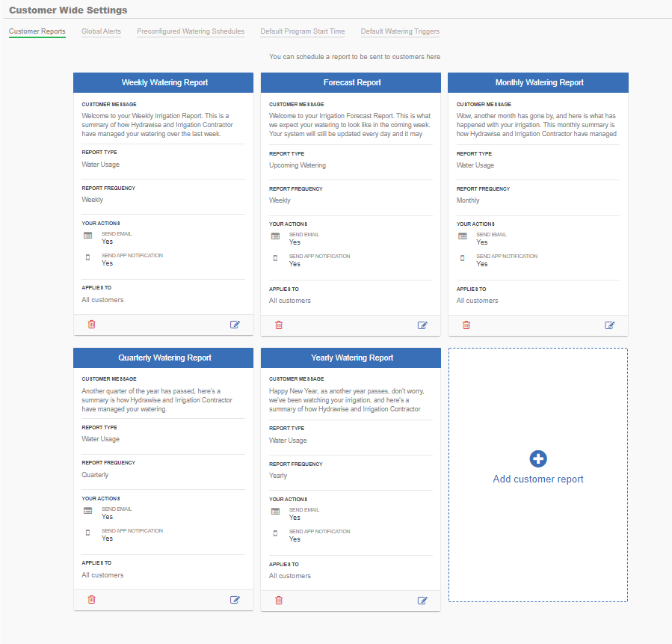Click Quarterly report 'Another quarter' message
672x644 pixels.
tap(157, 400)
